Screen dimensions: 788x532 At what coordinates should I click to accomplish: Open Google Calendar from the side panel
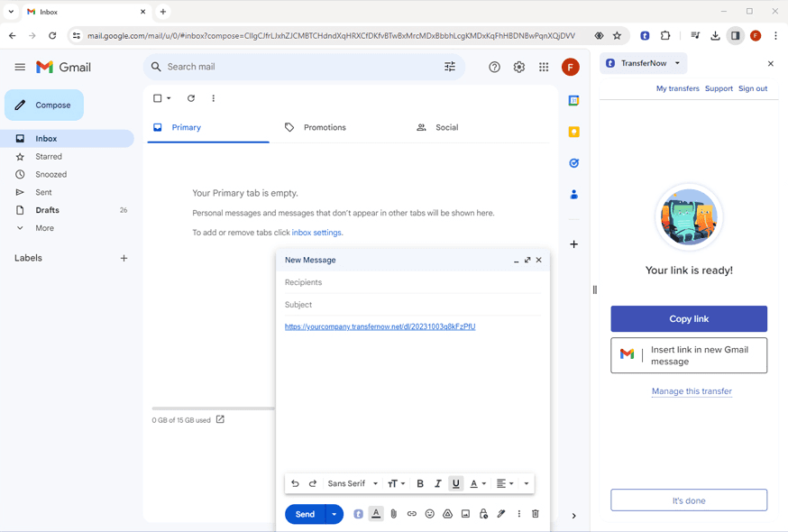coord(574,100)
